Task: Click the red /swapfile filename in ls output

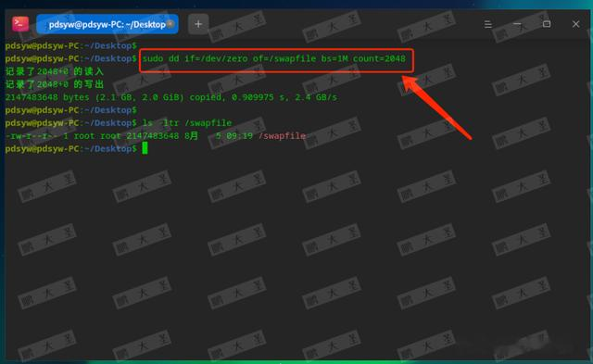Action: (282, 136)
